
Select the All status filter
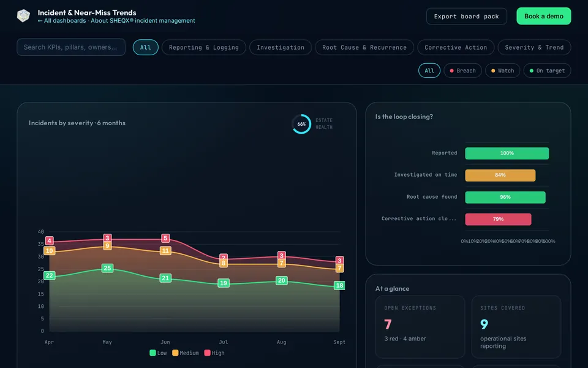[429, 71]
